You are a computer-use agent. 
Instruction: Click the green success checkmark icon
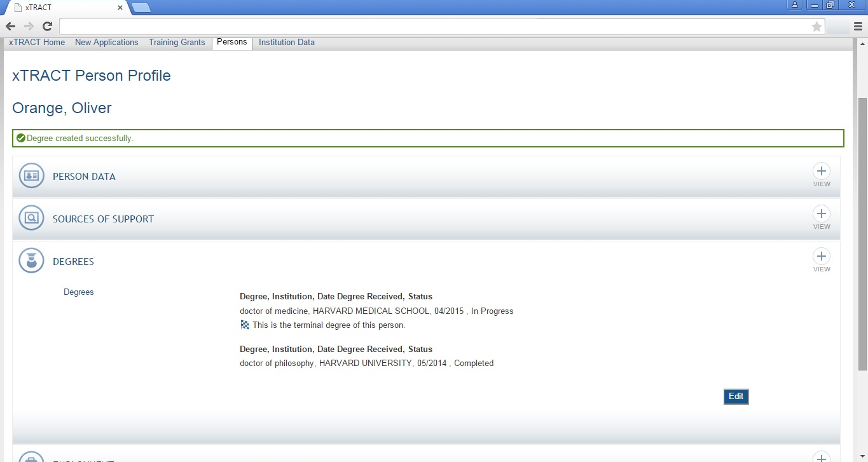click(21, 138)
